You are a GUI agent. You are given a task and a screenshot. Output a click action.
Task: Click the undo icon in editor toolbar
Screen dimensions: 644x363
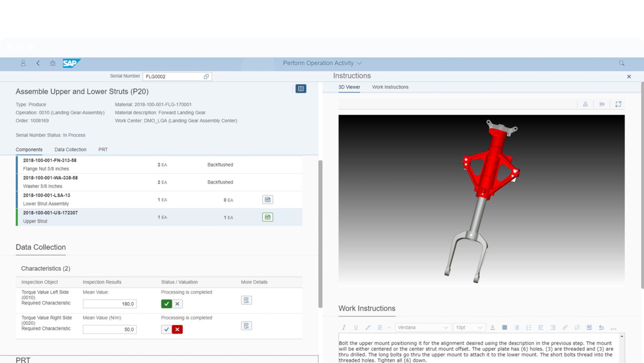601,327
